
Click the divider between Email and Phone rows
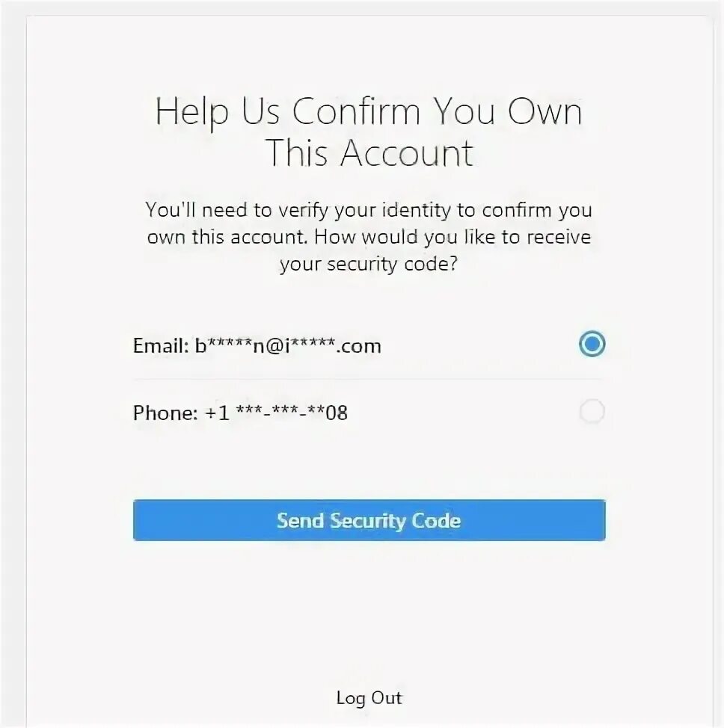pos(369,379)
